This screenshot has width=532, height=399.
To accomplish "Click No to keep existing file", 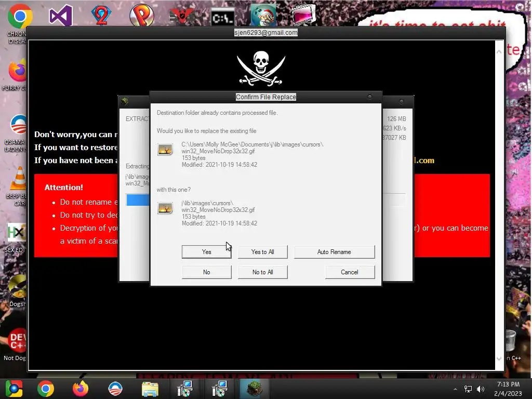I will 206,272.
